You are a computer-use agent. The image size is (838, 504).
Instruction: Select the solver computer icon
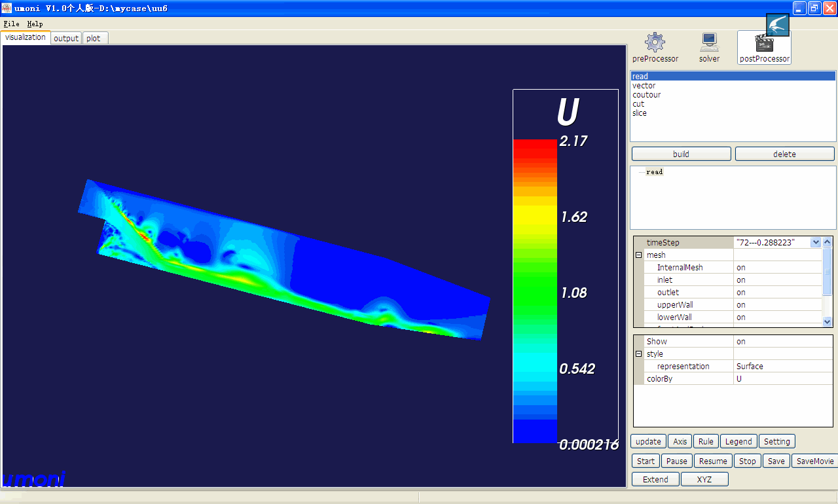click(x=709, y=43)
